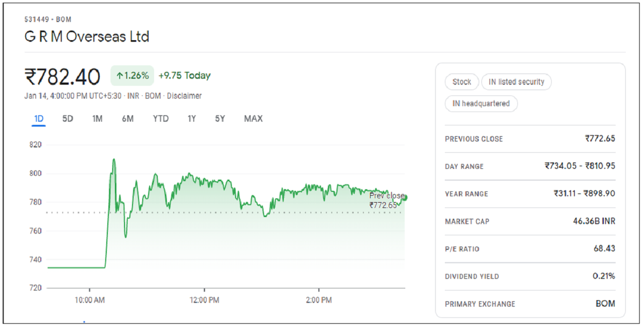
Task: Click the G R M Overseas Ltd title
Action: [87, 37]
